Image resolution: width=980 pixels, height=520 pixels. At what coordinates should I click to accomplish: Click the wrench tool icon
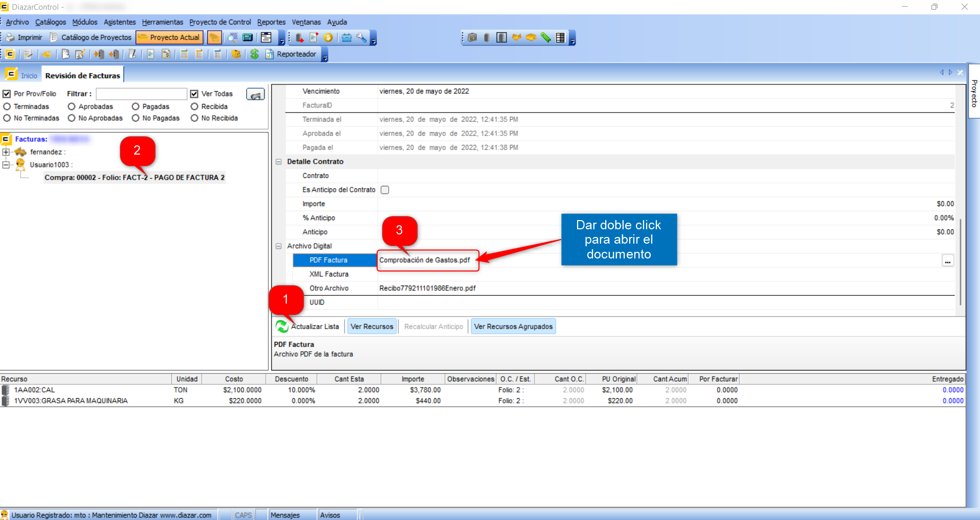pyautogui.click(x=361, y=37)
